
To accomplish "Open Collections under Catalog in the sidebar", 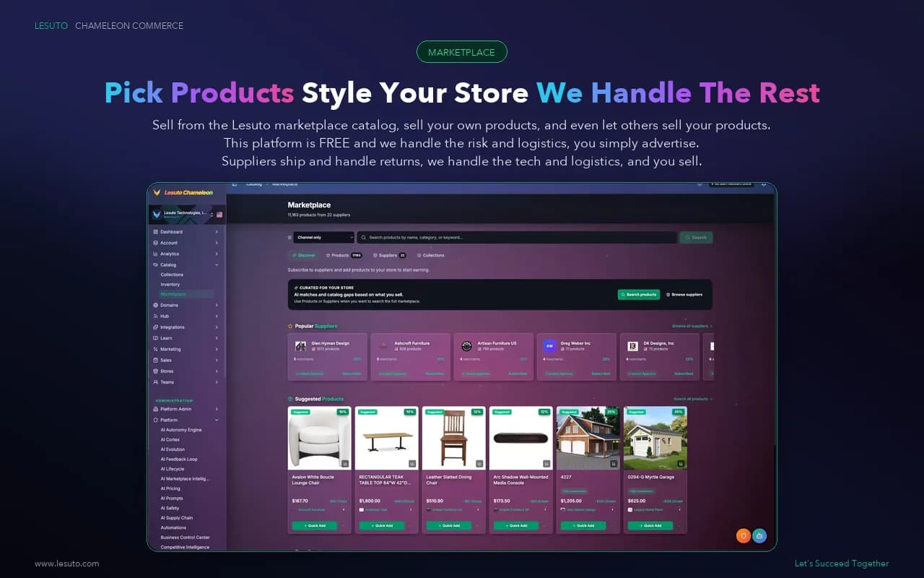I will click(172, 275).
